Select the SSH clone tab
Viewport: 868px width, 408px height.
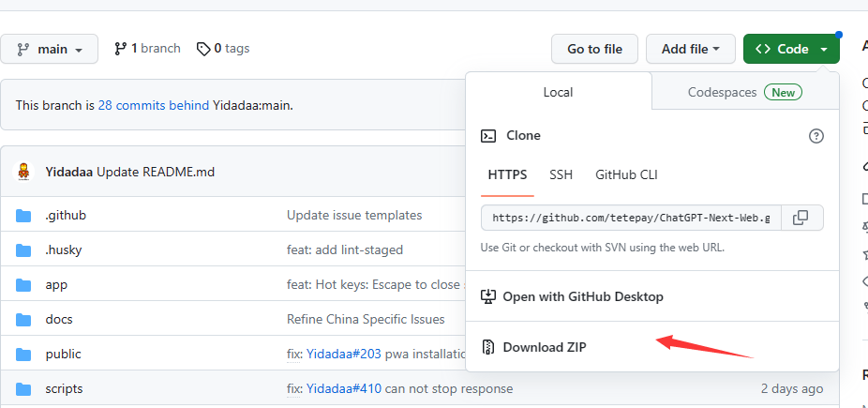pos(561,174)
